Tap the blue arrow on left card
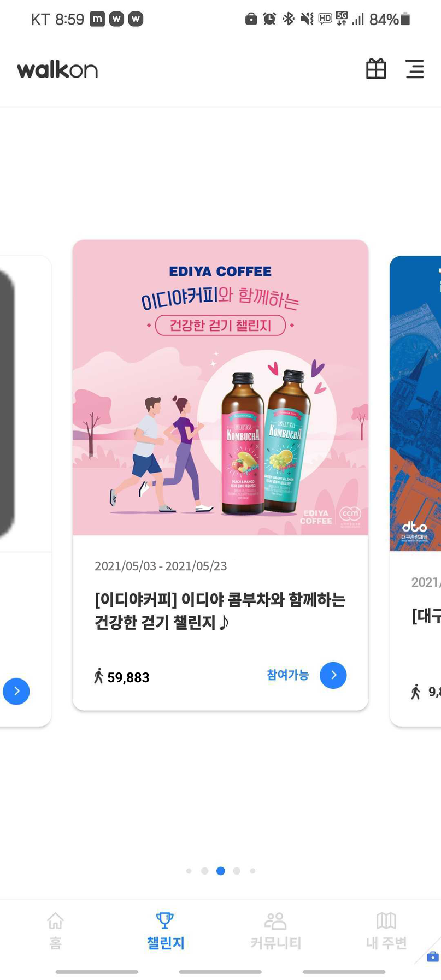This screenshot has width=441, height=980. click(16, 691)
